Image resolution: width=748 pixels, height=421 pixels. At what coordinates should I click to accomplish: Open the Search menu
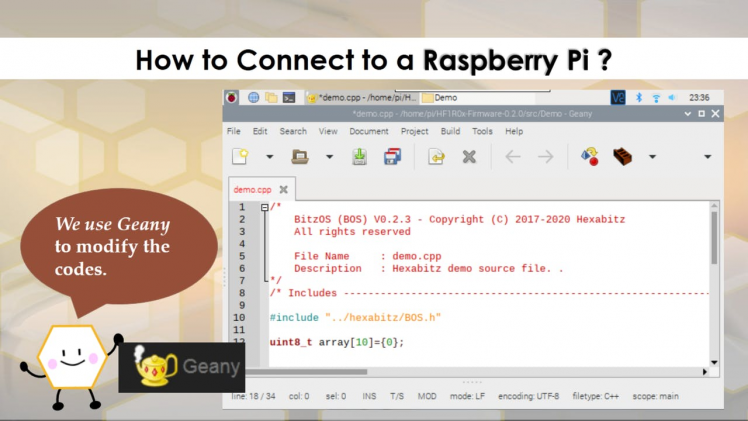click(x=293, y=131)
